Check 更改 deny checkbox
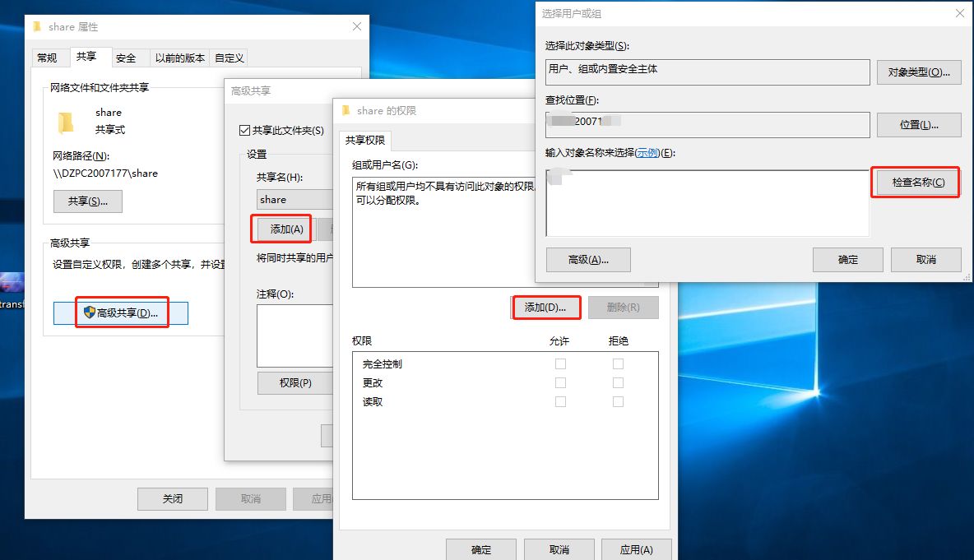This screenshot has height=560, width=974. (x=618, y=383)
